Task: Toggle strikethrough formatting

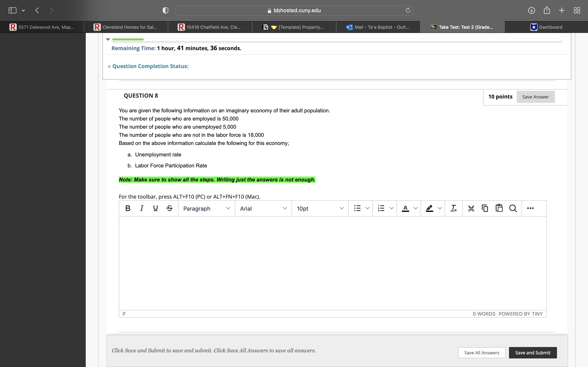Action: coord(169,208)
